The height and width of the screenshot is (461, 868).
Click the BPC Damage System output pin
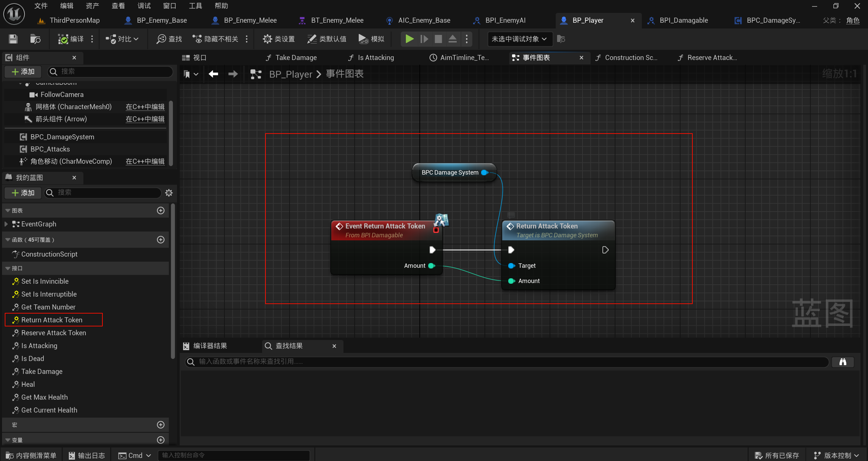[x=484, y=173]
